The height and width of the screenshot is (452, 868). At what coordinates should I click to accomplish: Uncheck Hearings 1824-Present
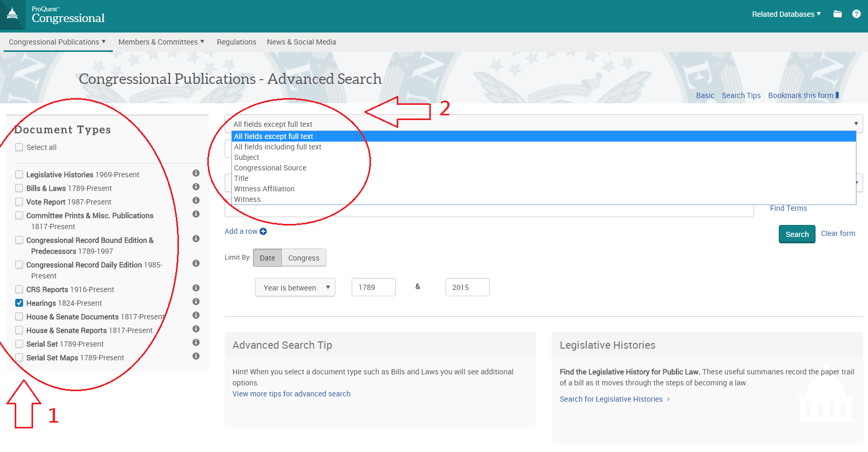19,303
